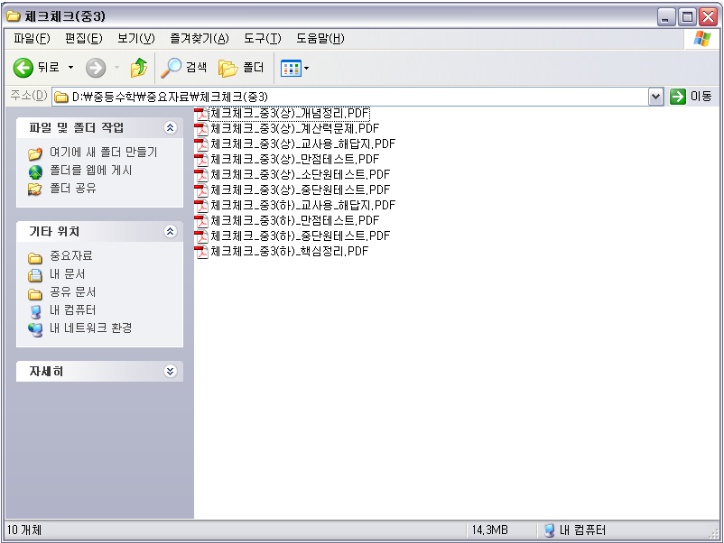Open 내 네트워크 환경 link
The height and width of the screenshot is (543, 724).
coord(91,328)
